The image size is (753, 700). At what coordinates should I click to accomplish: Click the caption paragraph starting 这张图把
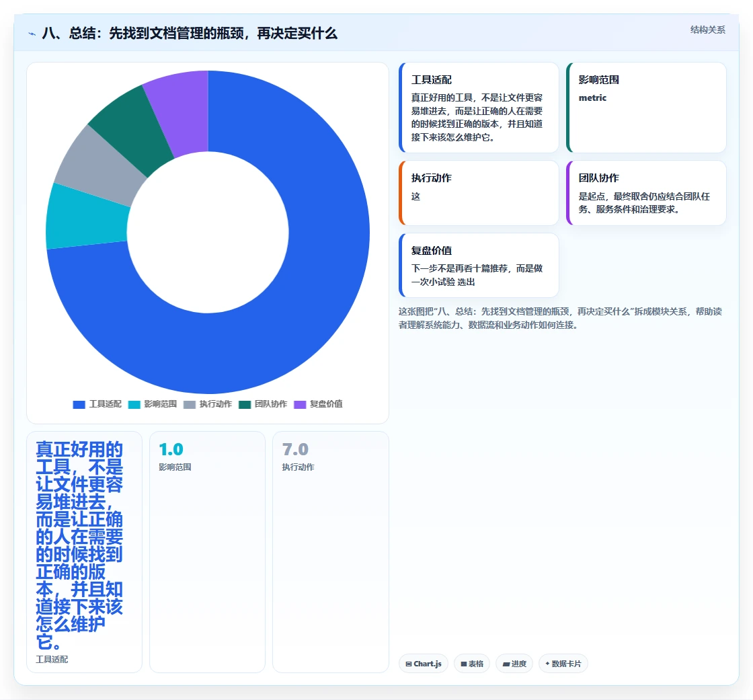click(x=560, y=318)
